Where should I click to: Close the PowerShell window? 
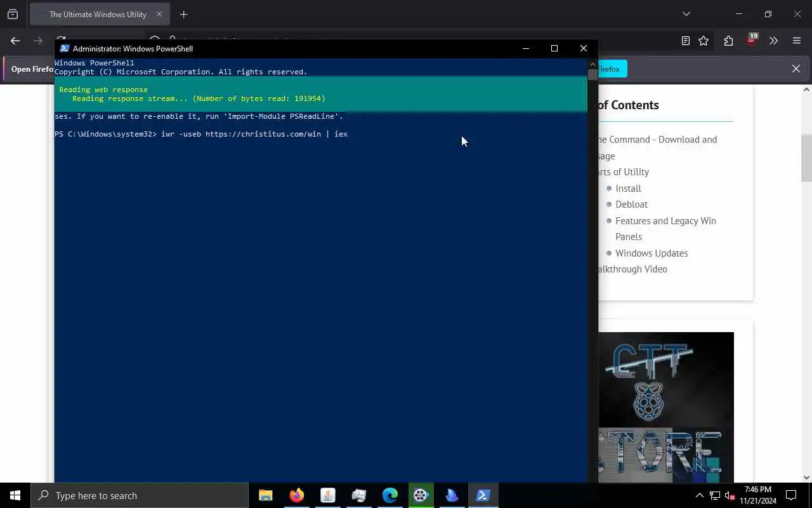(x=584, y=48)
